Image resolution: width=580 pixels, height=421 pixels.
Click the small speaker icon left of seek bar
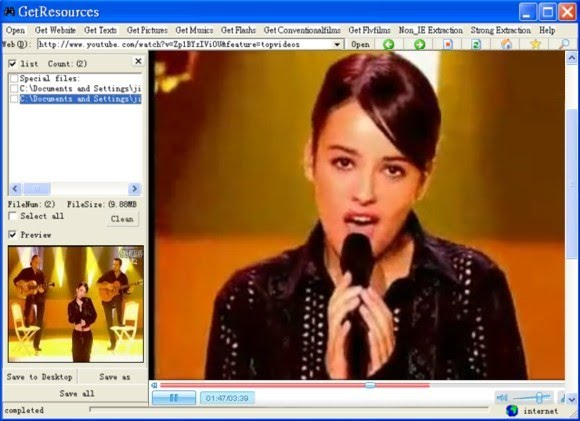[155, 385]
